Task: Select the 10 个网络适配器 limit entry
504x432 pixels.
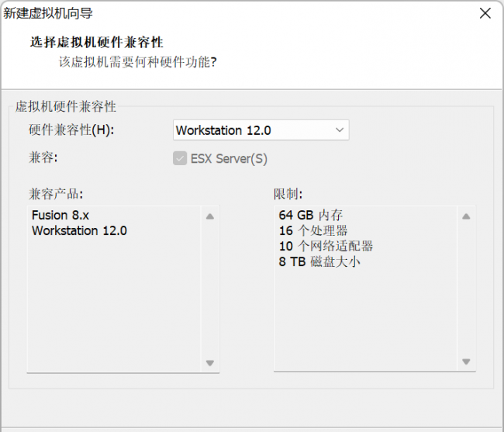Action: tap(326, 246)
